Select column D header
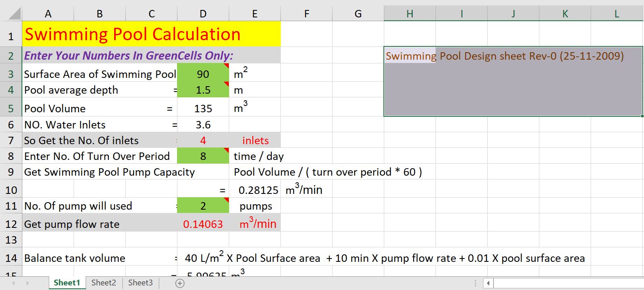644x290 pixels. click(203, 13)
